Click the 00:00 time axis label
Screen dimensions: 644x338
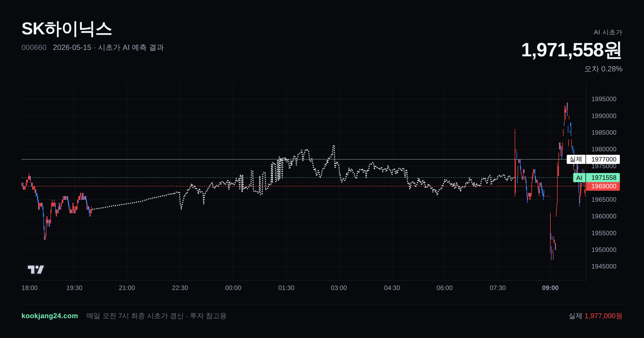233,288
